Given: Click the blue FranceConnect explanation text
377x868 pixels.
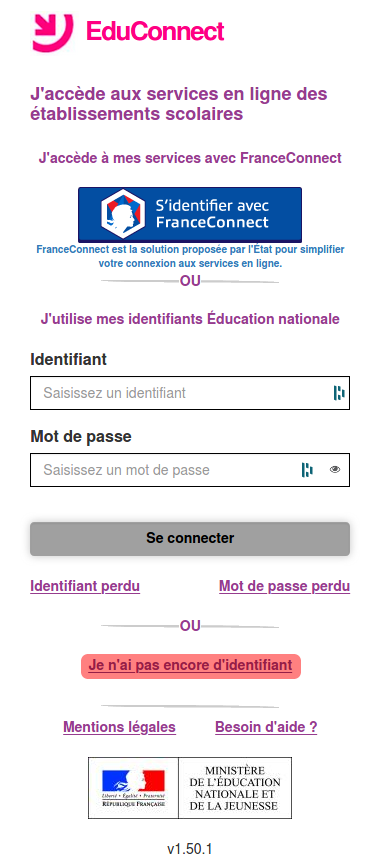Looking at the screenshot, I should [x=190, y=257].
